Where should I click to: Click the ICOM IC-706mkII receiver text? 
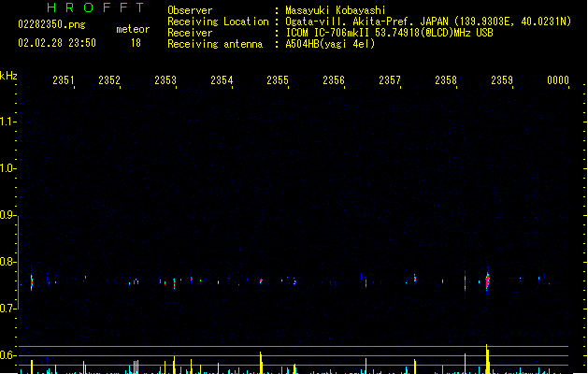pyautogui.click(x=389, y=33)
